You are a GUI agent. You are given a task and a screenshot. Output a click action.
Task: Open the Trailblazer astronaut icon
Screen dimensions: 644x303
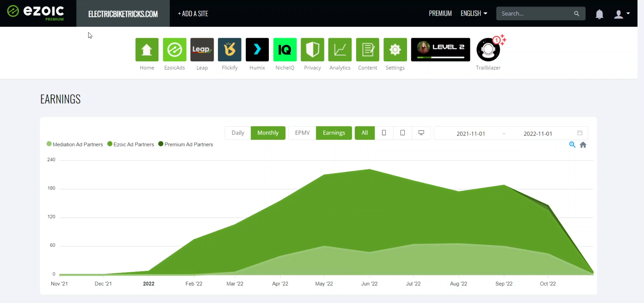click(x=488, y=50)
